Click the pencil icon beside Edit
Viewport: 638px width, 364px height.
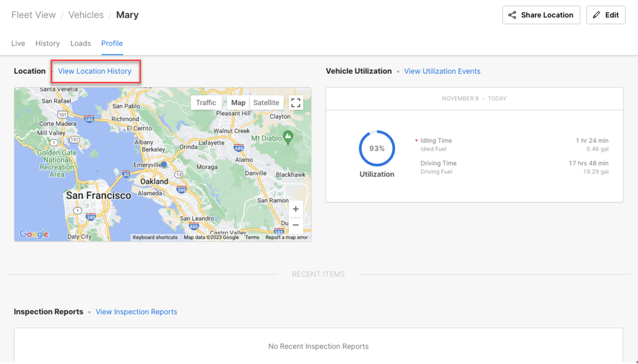point(597,15)
